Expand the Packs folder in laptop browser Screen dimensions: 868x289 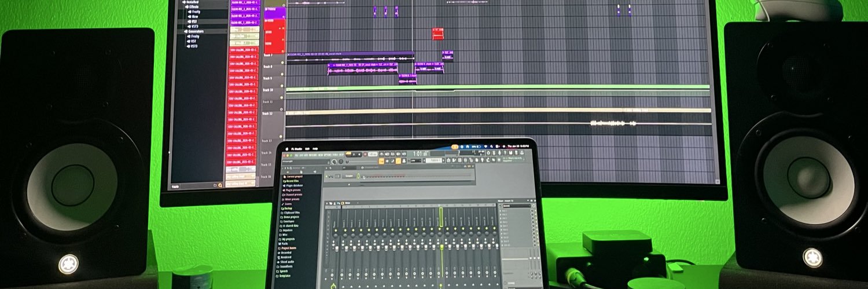(x=286, y=243)
